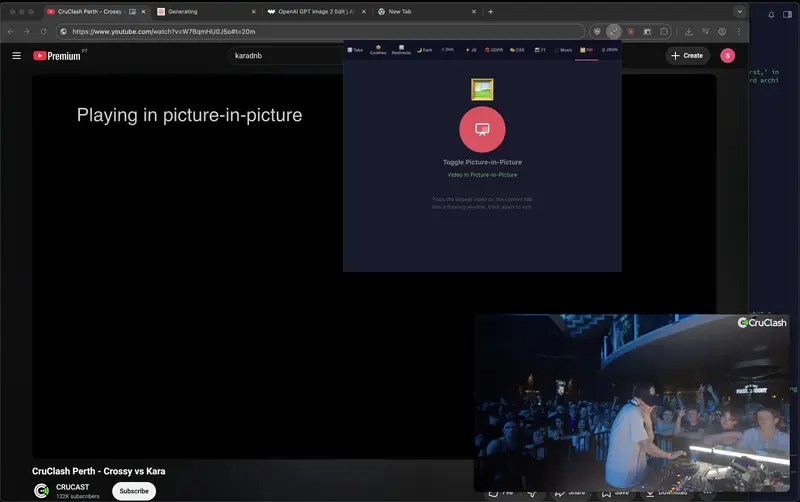Click the CruClash Perth - Crossy vs Kara title
Image resolution: width=800 pixels, height=502 pixels.
pos(98,471)
